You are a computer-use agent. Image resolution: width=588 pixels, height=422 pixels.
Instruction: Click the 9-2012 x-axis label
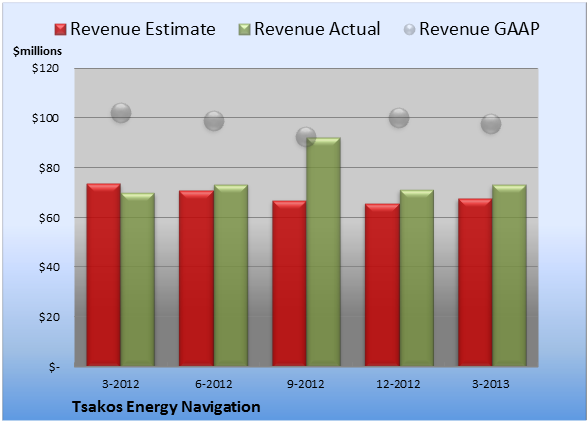[x=306, y=384]
